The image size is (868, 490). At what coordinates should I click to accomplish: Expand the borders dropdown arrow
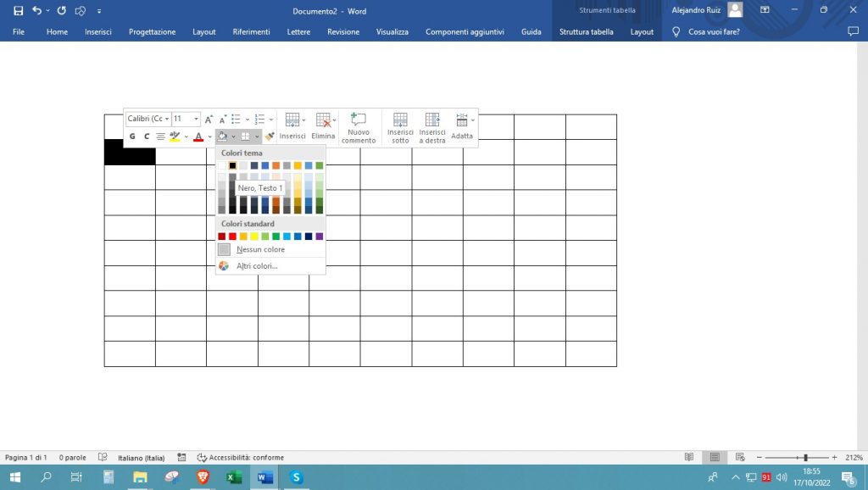click(x=257, y=136)
